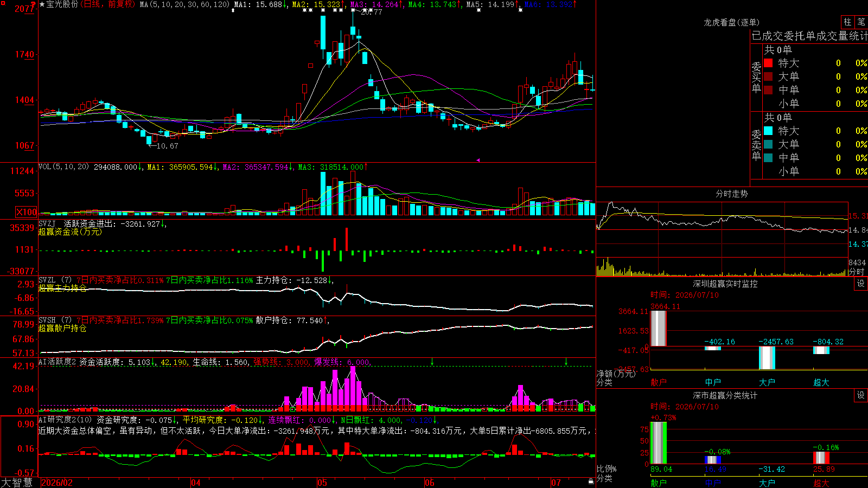
Task: Click 超大 bar showing -0.16% in 深市超赢分类统计
Action: click(821, 458)
